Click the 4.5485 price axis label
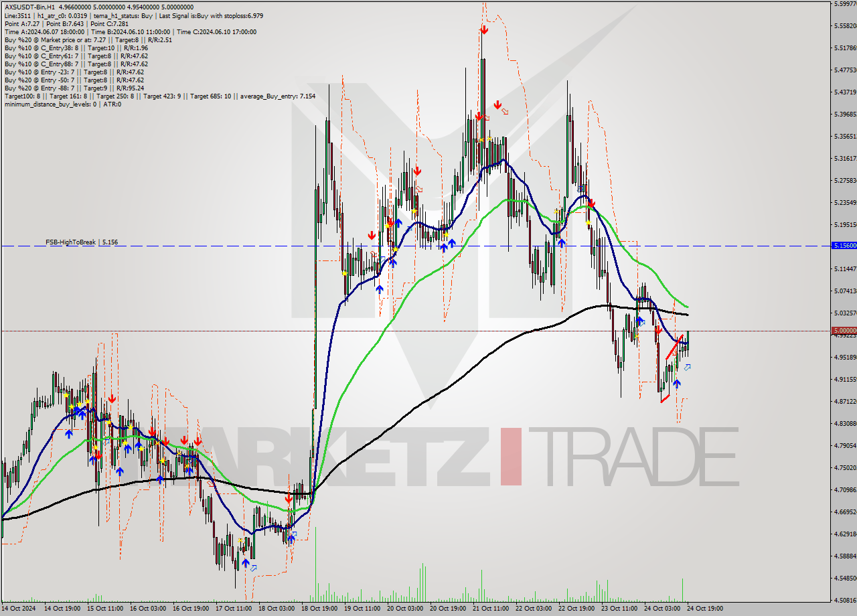Screen dimensions: 857x616 [x=845, y=579]
